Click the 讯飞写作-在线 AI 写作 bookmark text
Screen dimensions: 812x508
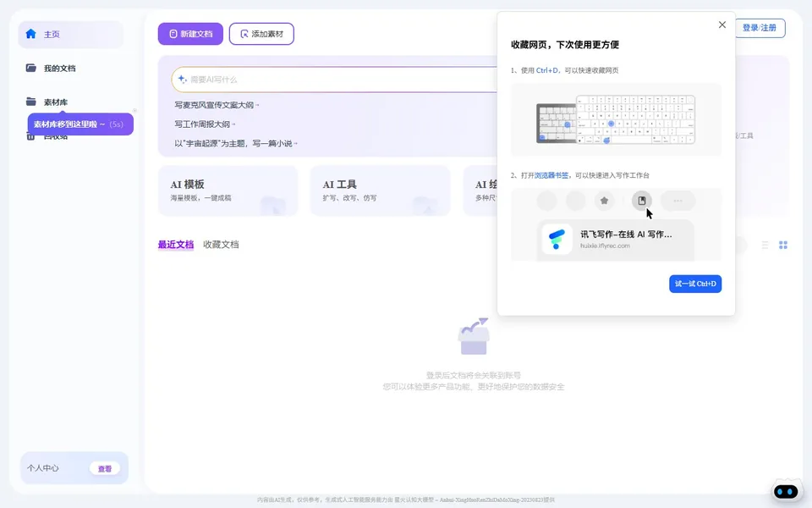coord(626,235)
